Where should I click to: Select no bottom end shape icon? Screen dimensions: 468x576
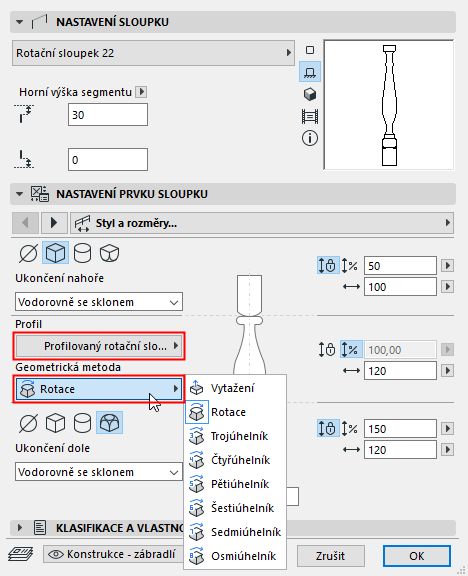28,423
